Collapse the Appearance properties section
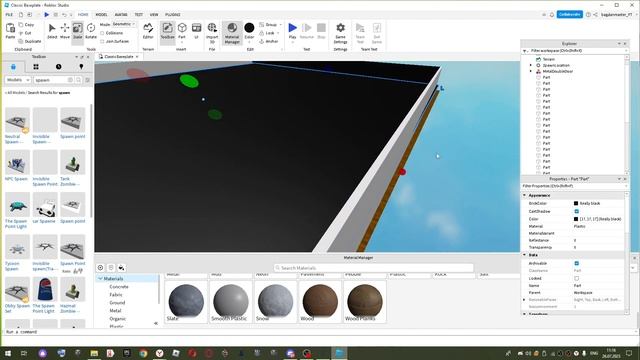Viewport: 640px width, 360px height. click(524, 196)
